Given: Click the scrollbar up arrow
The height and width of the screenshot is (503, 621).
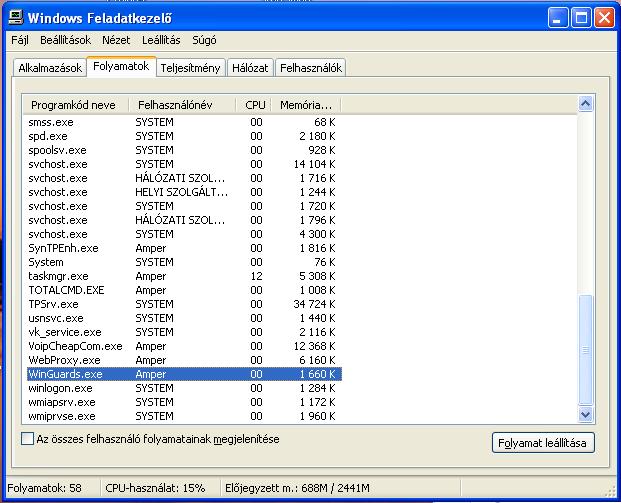Looking at the screenshot, I should pos(585,104).
